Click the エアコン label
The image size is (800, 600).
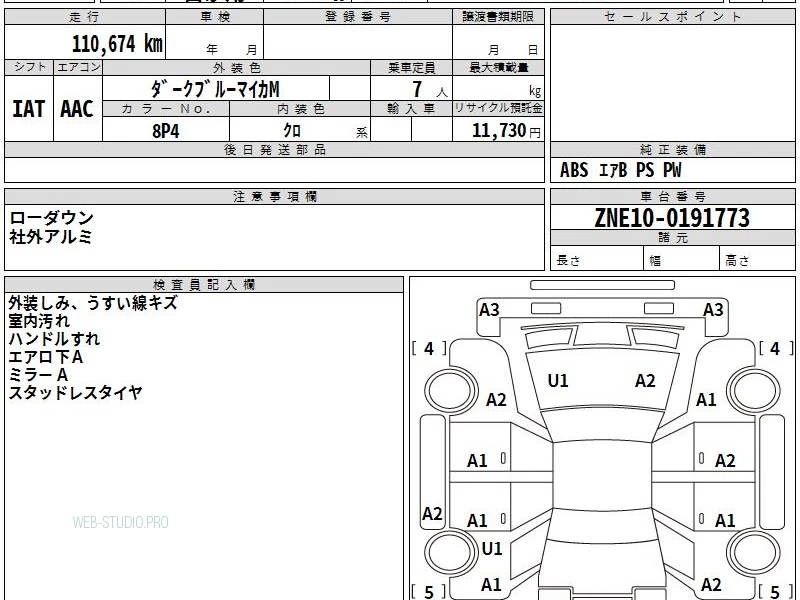click(78, 67)
